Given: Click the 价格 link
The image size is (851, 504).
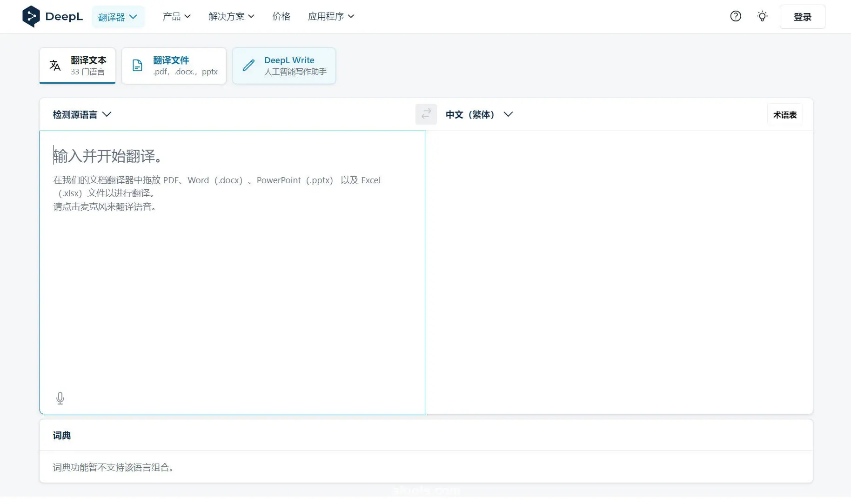Looking at the screenshot, I should (x=281, y=16).
